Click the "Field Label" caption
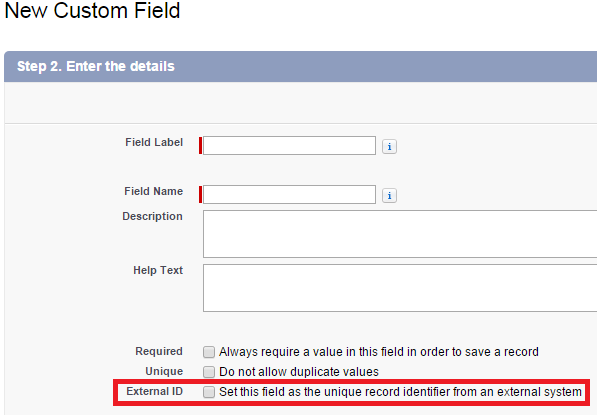 [x=154, y=142]
